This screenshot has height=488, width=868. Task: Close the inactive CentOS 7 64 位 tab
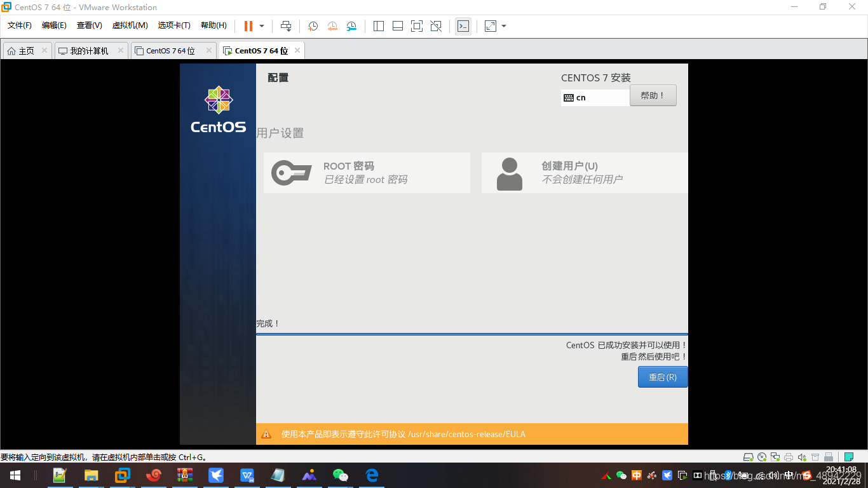(x=209, y=50)
